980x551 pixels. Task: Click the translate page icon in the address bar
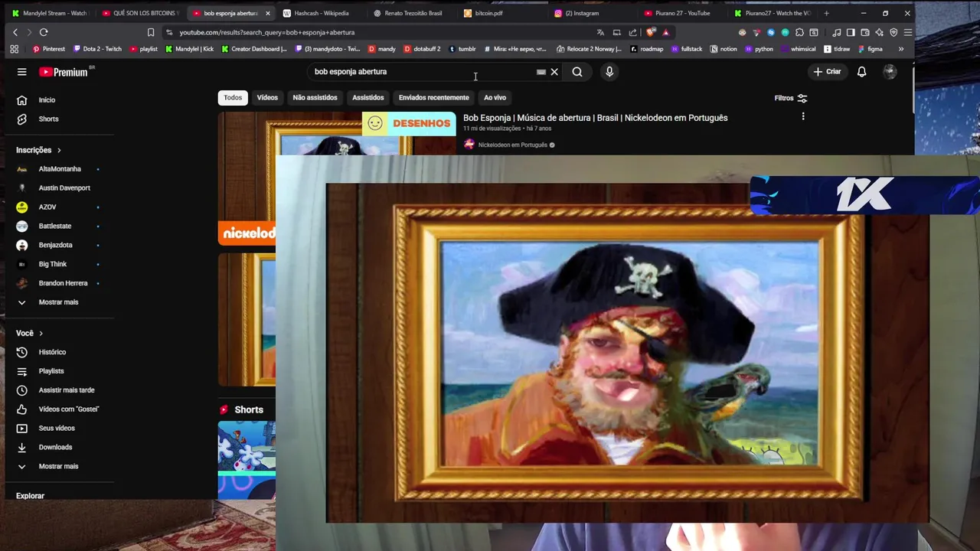pos(600,32)
